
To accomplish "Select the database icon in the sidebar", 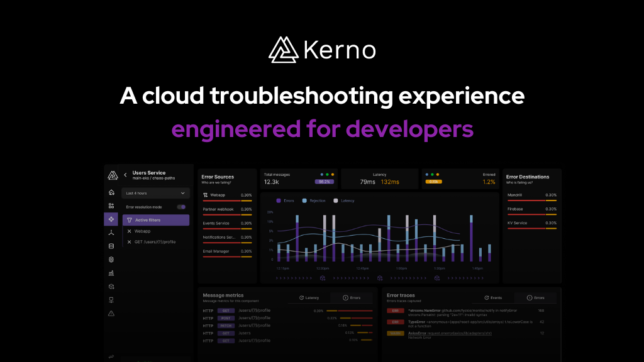I will 111,246.
